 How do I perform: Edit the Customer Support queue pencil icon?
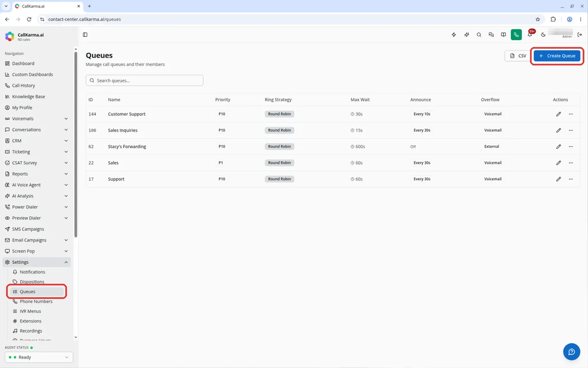(x=559, y=114)
